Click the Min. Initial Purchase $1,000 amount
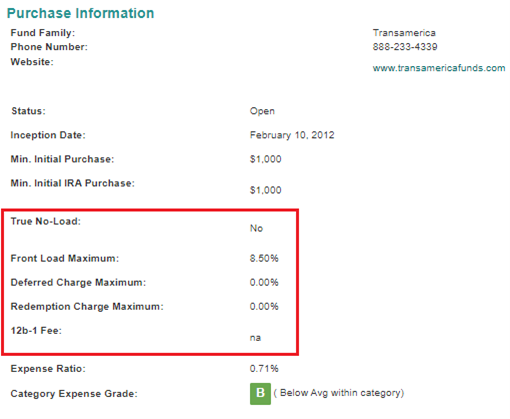510x419 pixels. coord(266,159)
